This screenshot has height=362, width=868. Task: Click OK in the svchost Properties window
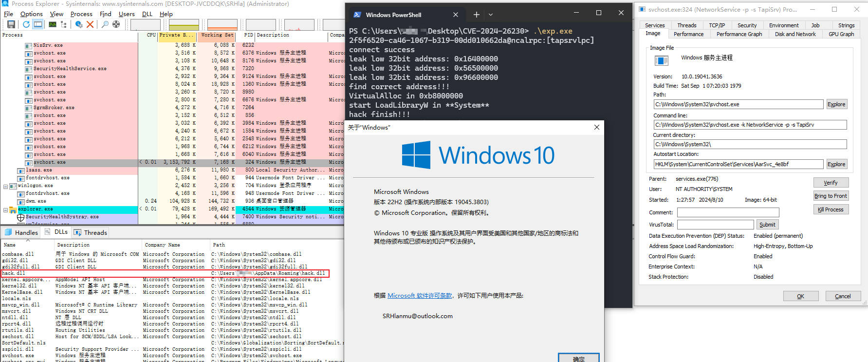800,296
